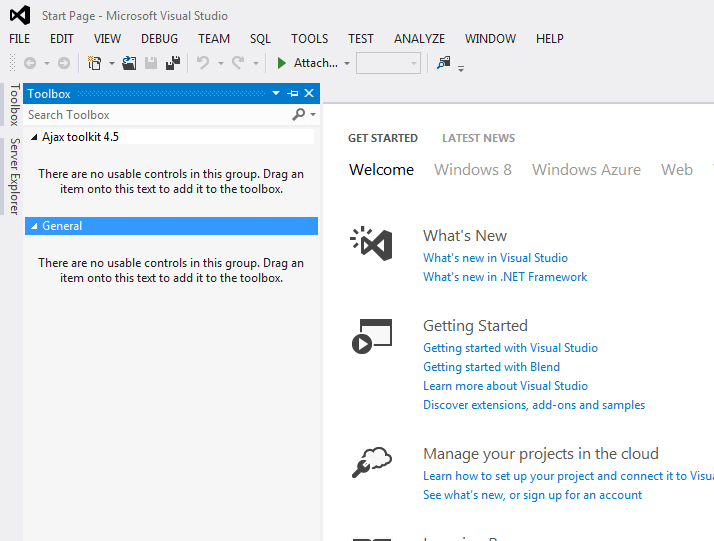Open the Navigate Backward history dropdown
The width and height of the screenshot is (714, 541).
(47, 63)
